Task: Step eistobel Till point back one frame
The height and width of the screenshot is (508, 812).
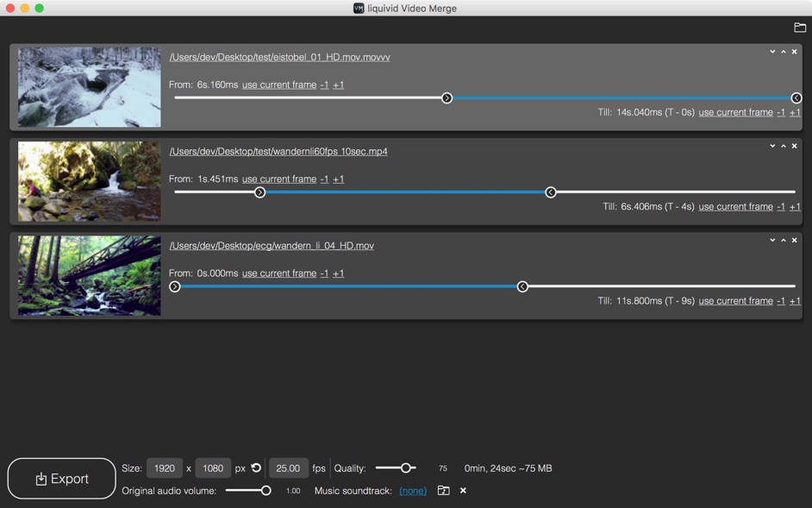Action: (781, 112)
